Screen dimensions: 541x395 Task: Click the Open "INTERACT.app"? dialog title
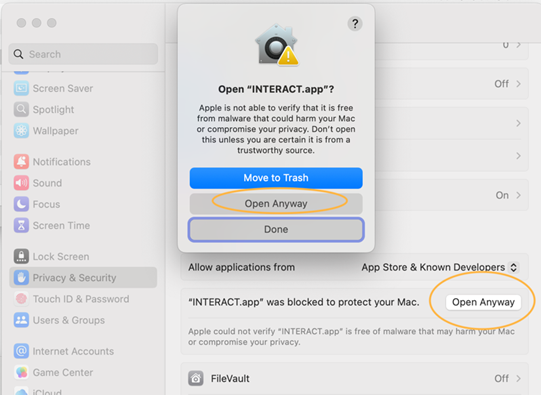[x=276, y=89]
